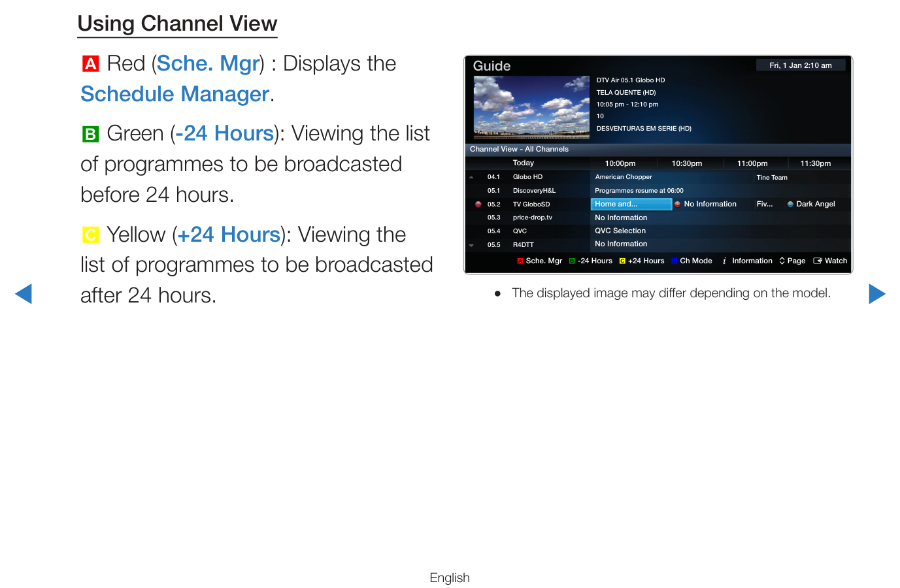Select the Fiv... programme cell
This screenshot has width=900, height=588.
765,204
